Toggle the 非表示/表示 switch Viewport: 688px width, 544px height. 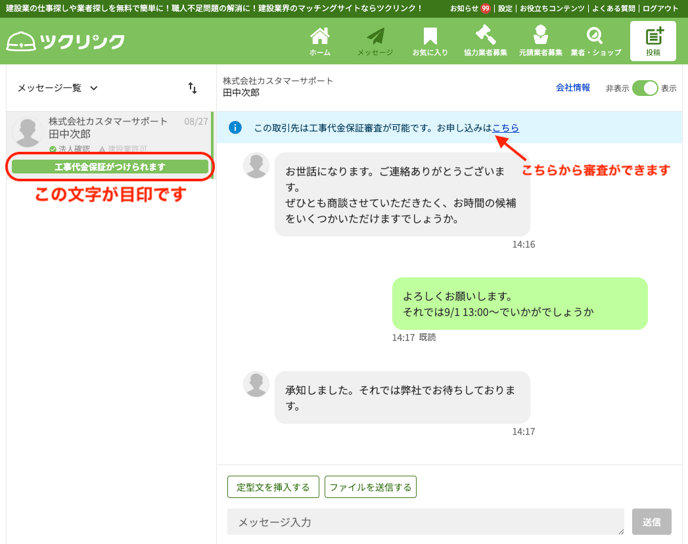[x=645, y=88]
